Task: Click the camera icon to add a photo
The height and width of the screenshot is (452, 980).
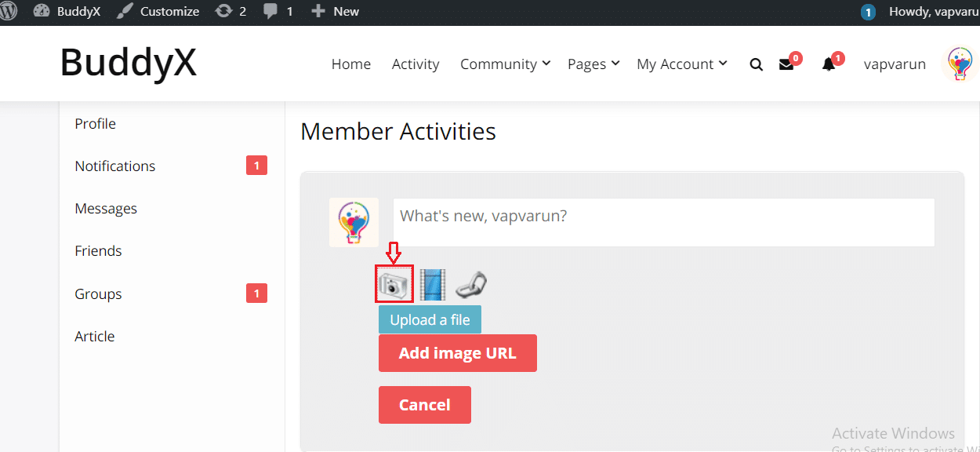Action: pos(393,284)
